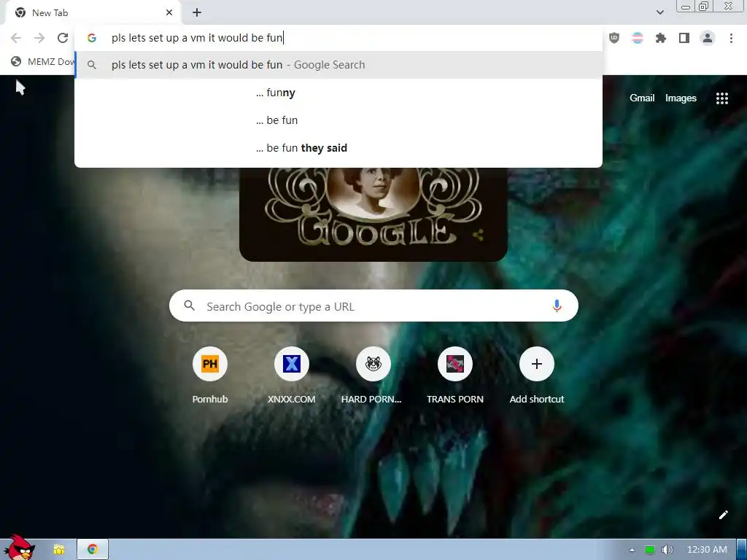Open the Images link
Screen dimensions: 747x560
coord(681,98)
